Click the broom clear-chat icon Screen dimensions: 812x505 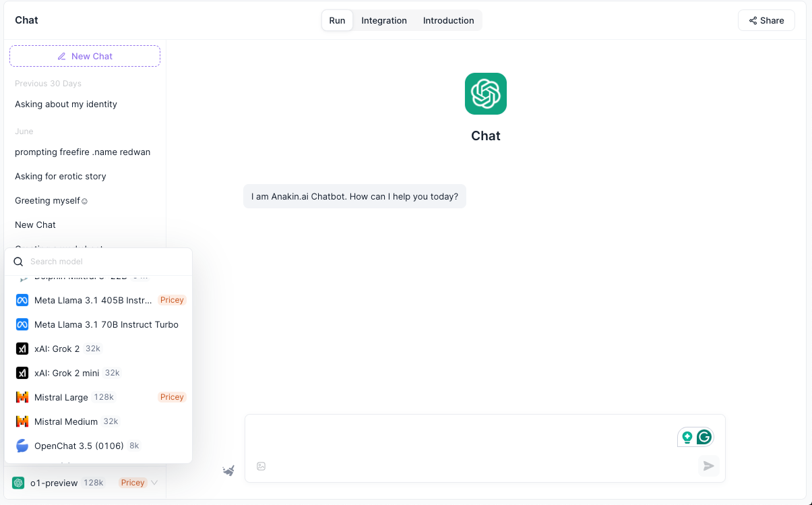(x=229, y=470)
